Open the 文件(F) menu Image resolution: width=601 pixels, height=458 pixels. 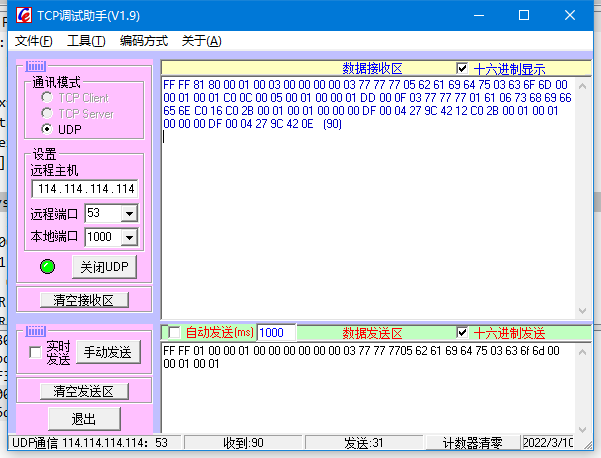click(x=34, y=41)
